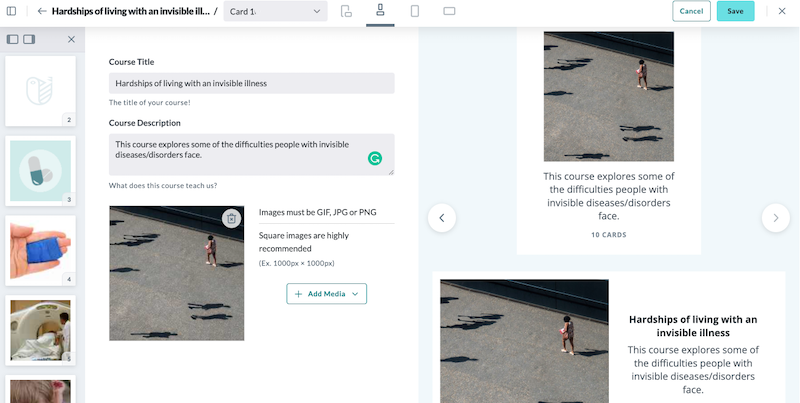Open card 2 thumbnail
800x403 pixels.
(x=40, y=91)
